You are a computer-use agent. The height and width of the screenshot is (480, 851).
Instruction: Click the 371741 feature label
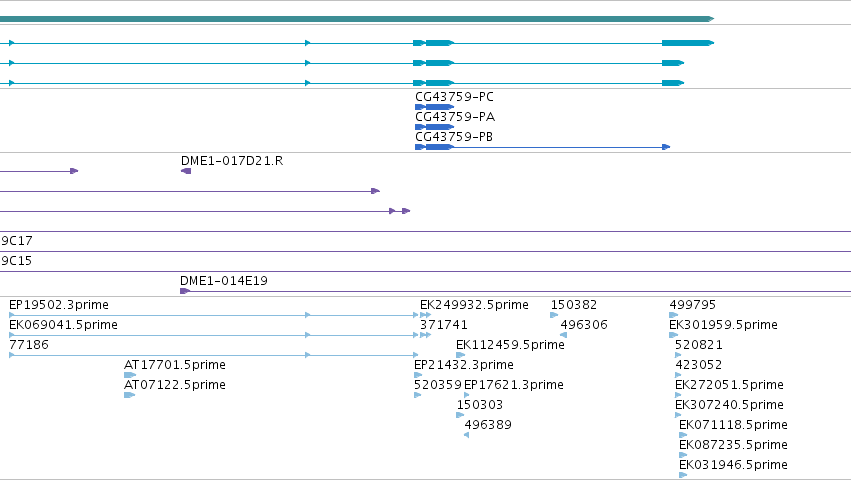[x=443, y=325]
